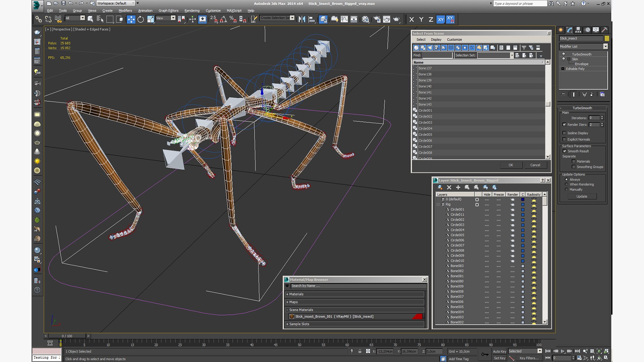Image resolution: width=644 pixels, height=362 pixels.
Task: Open Render Setup teapot icon
Action: [x=377, y=19]
